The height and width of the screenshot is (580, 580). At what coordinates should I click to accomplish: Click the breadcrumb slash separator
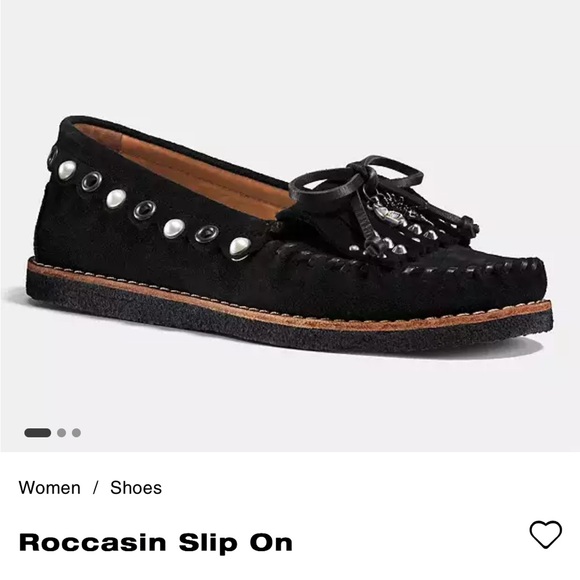point(95,488)
